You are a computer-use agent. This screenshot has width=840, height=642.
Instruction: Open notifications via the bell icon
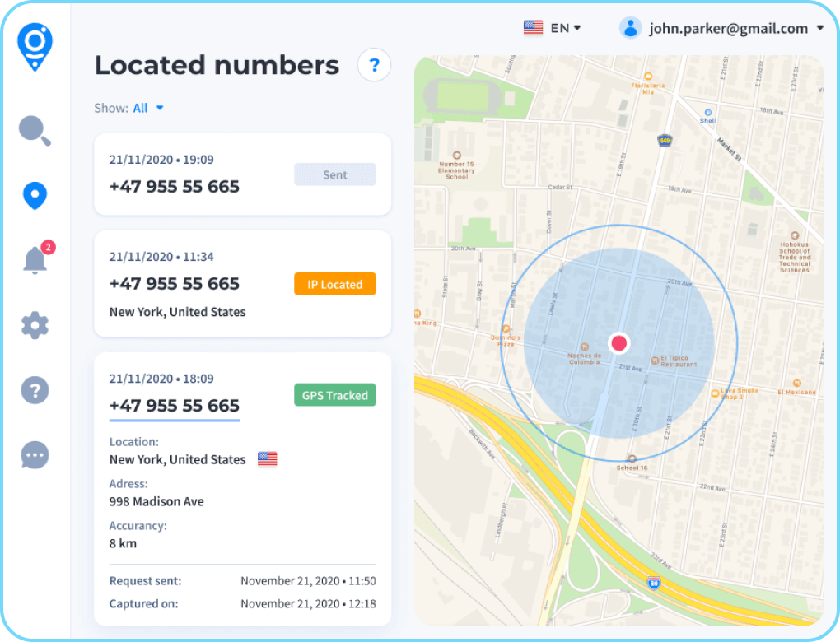coord(35,260)
